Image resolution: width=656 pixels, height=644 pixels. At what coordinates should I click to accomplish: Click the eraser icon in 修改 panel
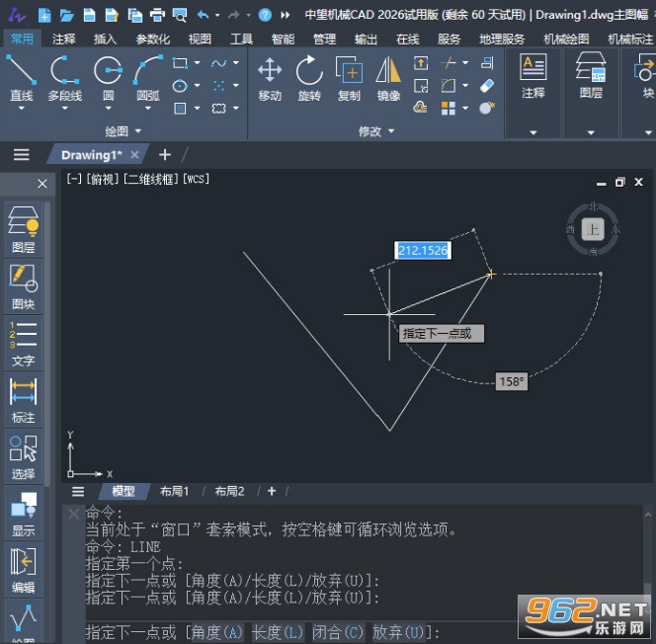pos(487,86)
